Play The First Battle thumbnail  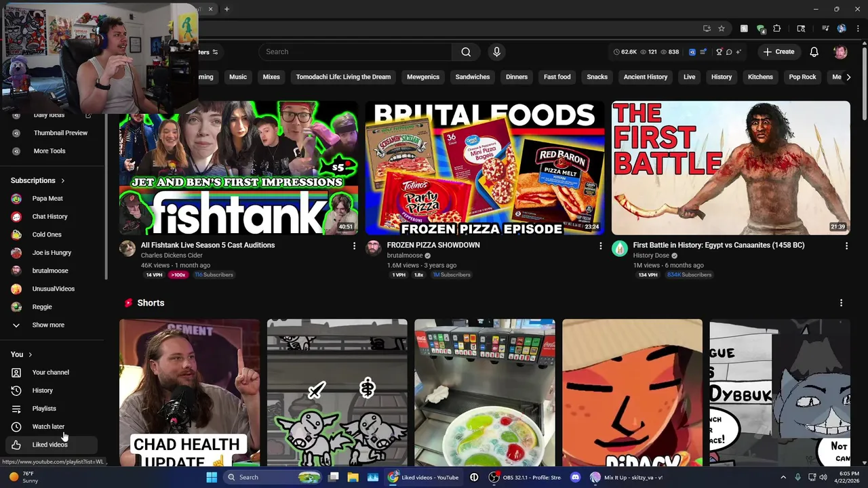[731, 168]
